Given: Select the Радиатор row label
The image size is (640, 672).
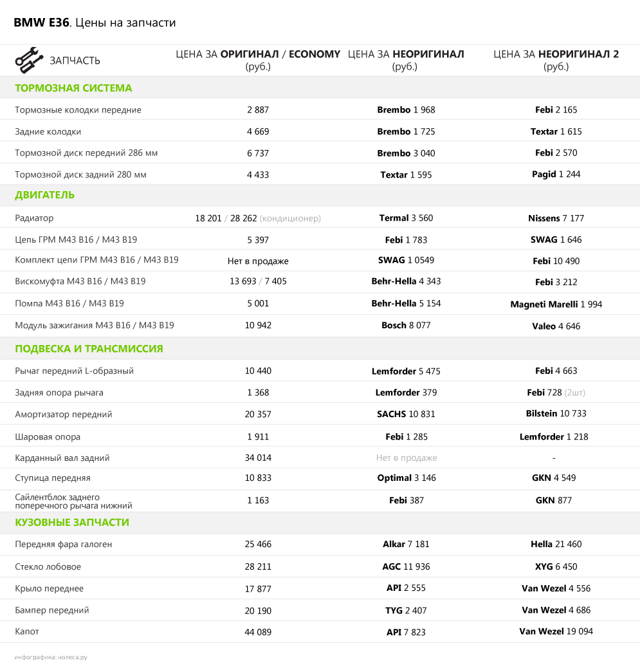Looking at the screenshot, I should point(35,218).
